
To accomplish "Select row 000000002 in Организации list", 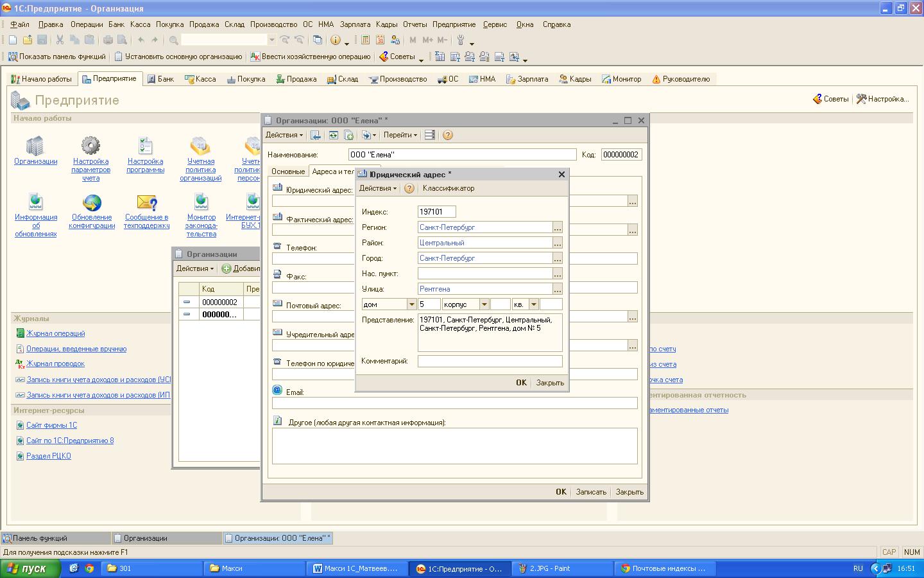I will [x=219, y=302].
